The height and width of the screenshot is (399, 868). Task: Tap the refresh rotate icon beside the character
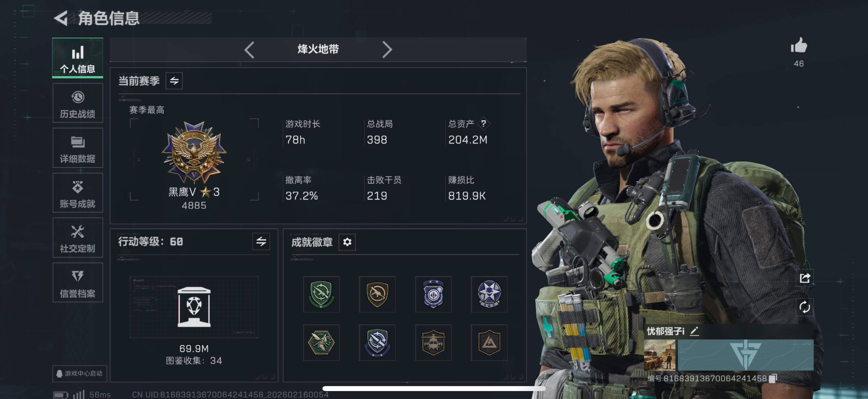(x=805, y=307)
